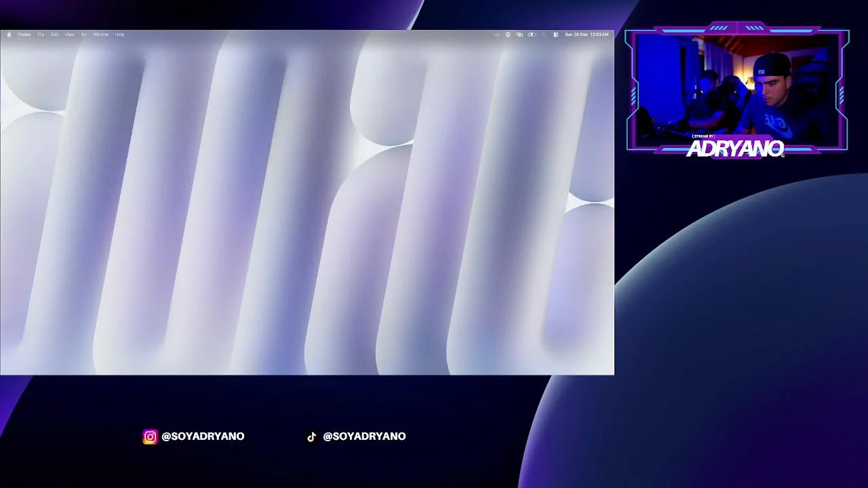Click the ADRYANO stream name label
Viewport: 868px width, 488px height.
pos(735,149)
